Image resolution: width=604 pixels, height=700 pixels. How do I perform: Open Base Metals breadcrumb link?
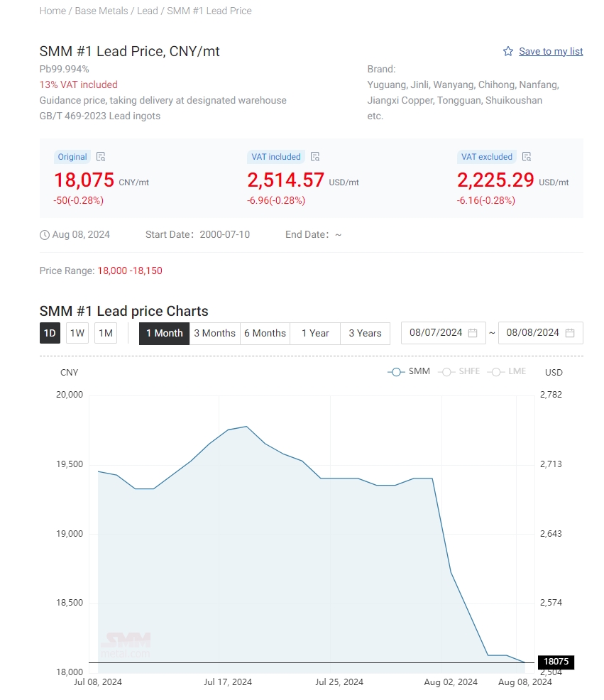[x=101, y=11]
